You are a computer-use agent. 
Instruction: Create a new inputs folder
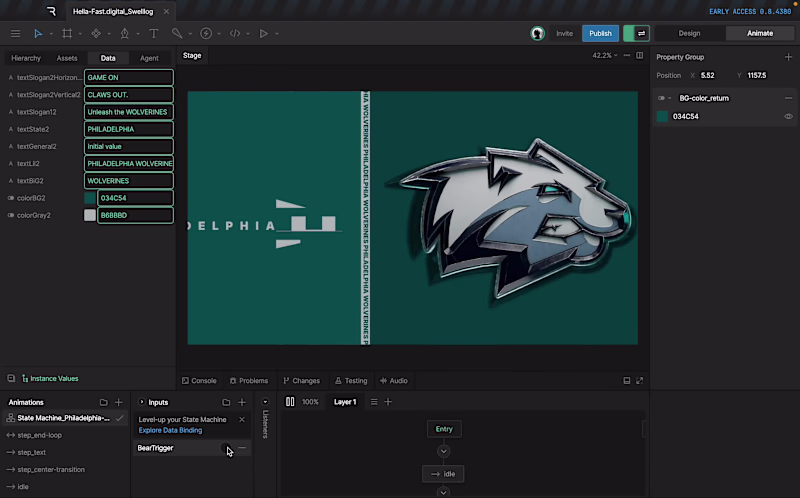click(x=226, y=403)
